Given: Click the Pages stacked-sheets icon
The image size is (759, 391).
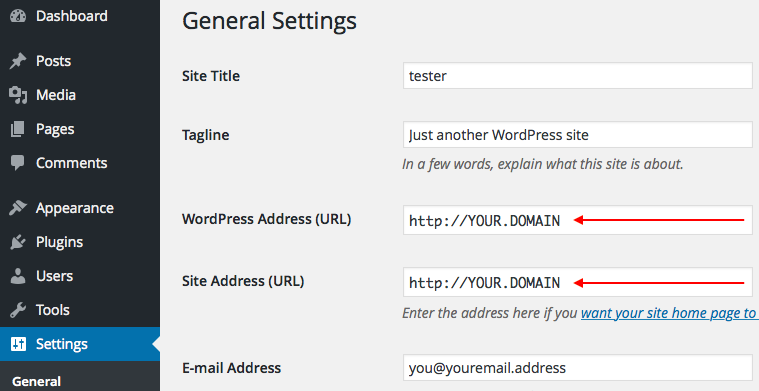Looking at the screenshot, I should click(x=18, y=129).
